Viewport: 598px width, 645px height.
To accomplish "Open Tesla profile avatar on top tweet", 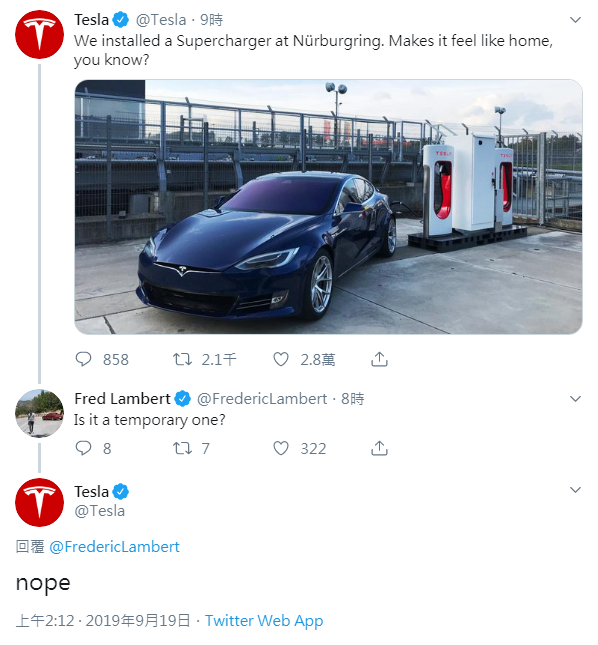I will pyautogui.click(x=39, y=35).
